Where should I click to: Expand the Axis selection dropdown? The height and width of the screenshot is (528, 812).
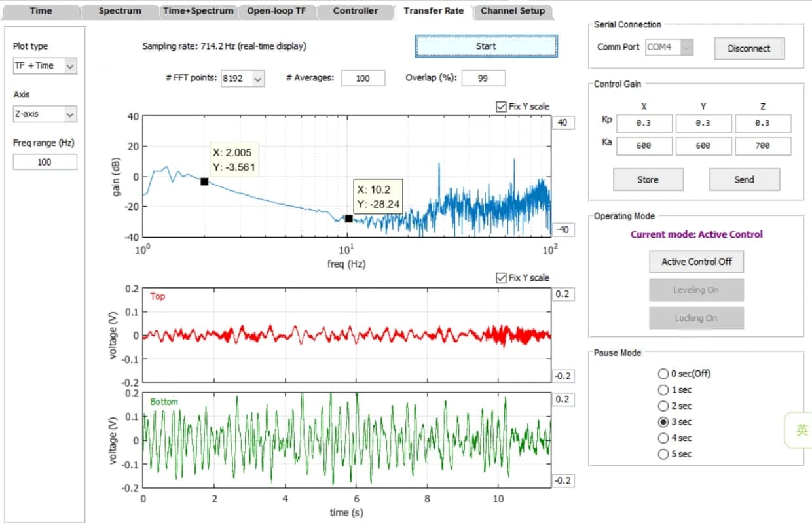tap(45, 114)
